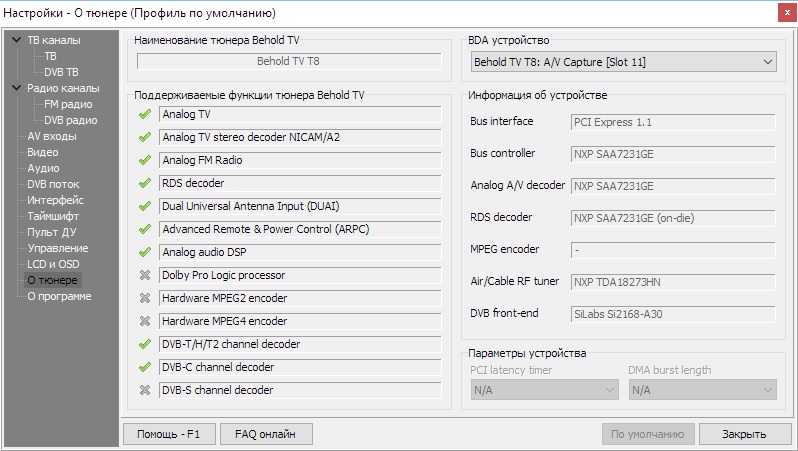Click cross icon beside DVB-S channel decoder
This screenshot has width=798, height=451.
(145, 390)
